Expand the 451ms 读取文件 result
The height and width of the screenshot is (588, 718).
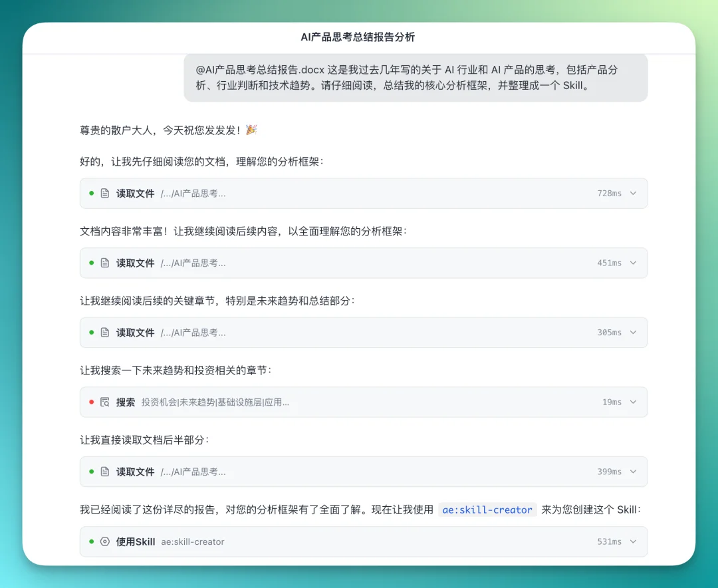[633, 263]
